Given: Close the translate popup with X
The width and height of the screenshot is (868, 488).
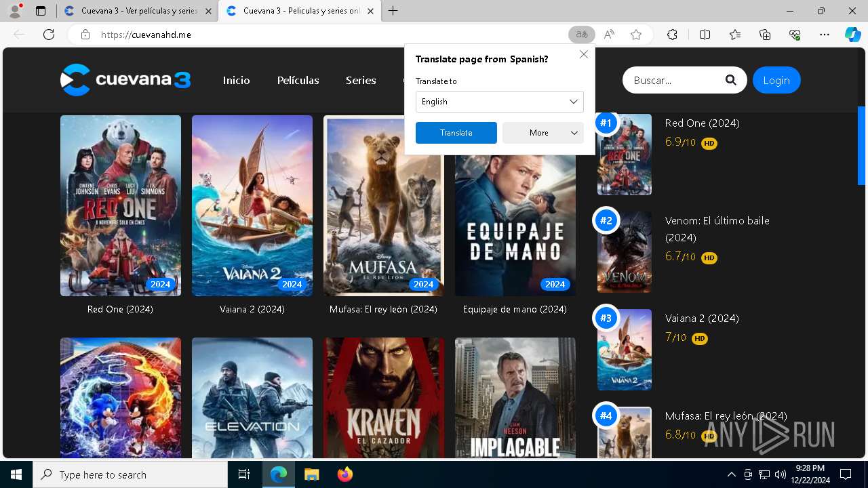Looking at the screenshot, I should [584, 54].
